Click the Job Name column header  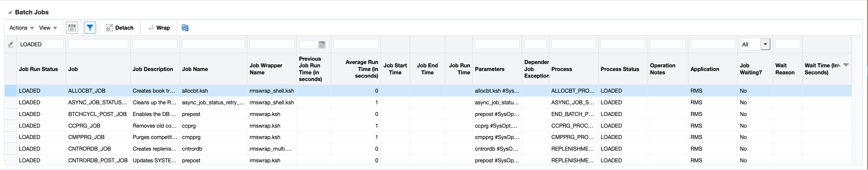195,69
